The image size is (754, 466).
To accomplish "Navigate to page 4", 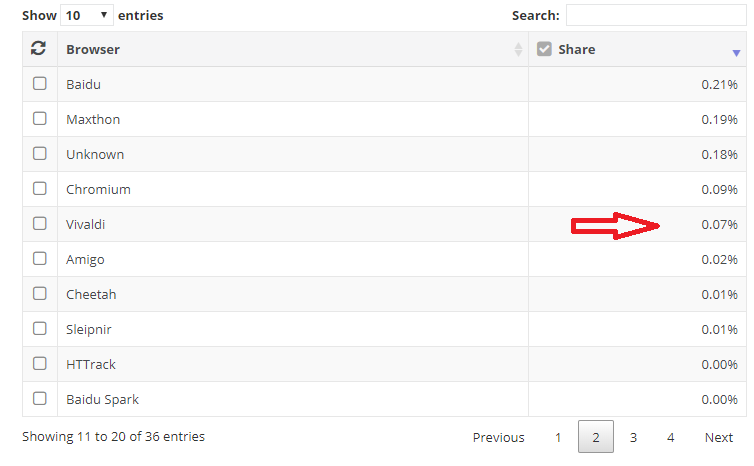I will pyautogui.click(x=671, y=437).
